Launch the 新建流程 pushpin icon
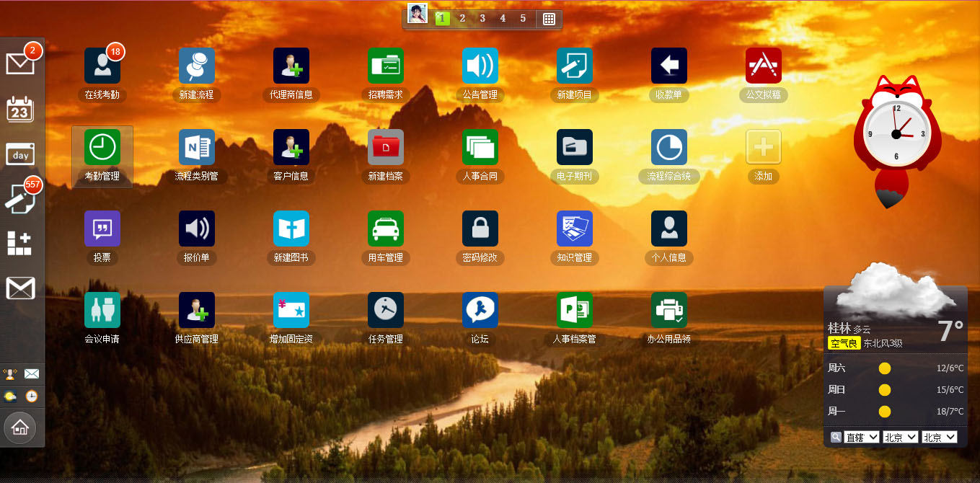Screen dimensions: 980x483 [x=197, y=66]
